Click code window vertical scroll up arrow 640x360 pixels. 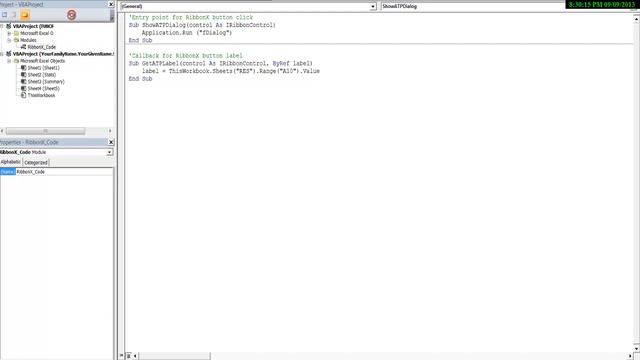pos(636,19)
